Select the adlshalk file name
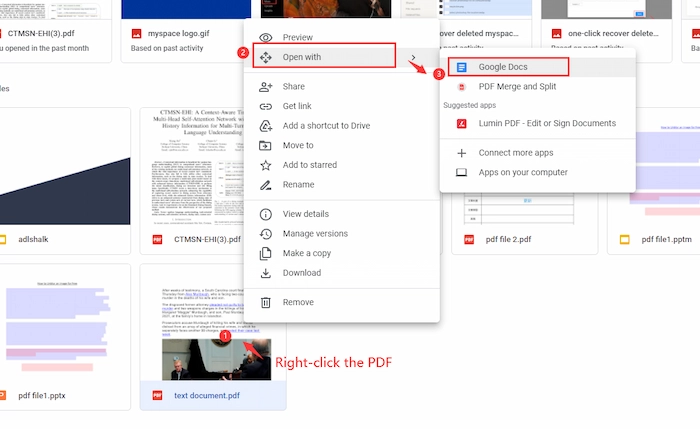The image size is (700, 429). (x=33, y=240)
